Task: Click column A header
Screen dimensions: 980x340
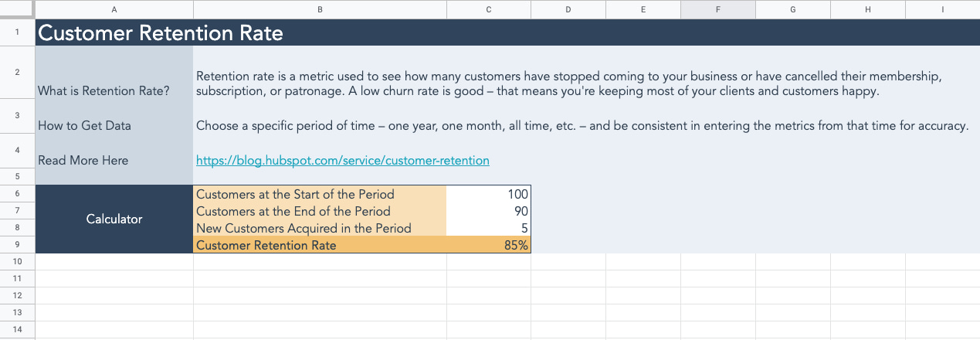Action: pyautogui.click(x=114, y=9)
